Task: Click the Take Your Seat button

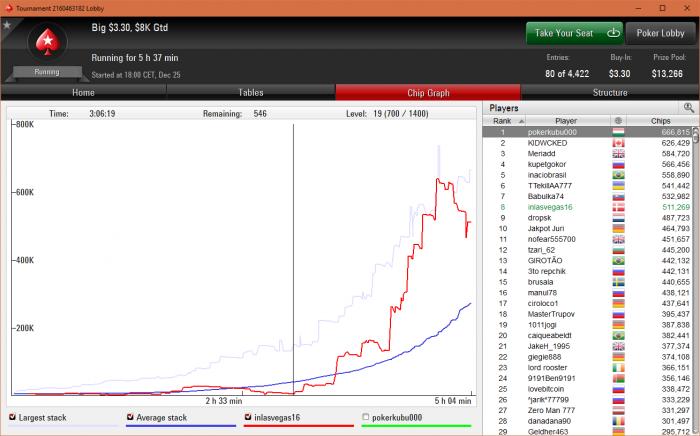Action: (x=575, y=33)
